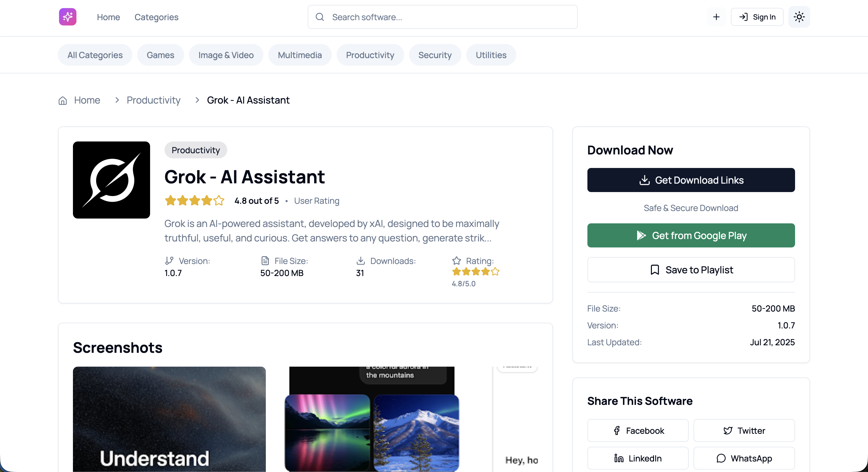Screen dimensions: 868x472
Task: Share via the Twitter button
Action: click(744, 430)
